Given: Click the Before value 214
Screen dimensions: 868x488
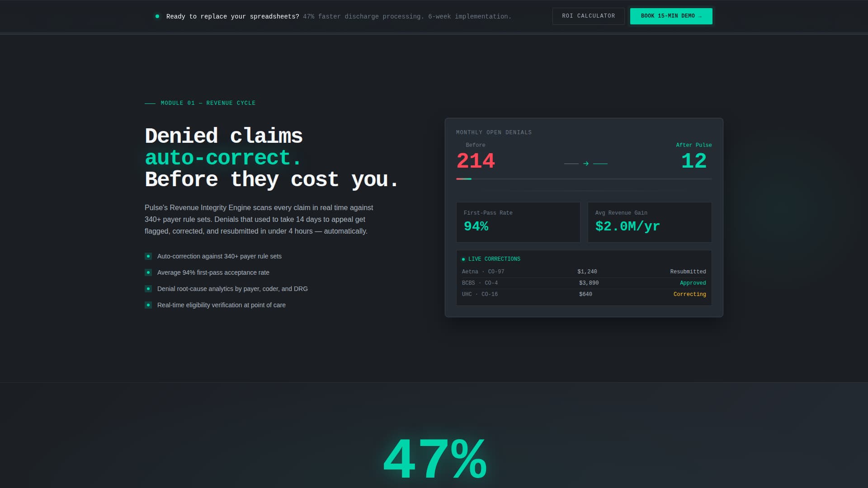Looking at the screenshot, I should 476,161.
